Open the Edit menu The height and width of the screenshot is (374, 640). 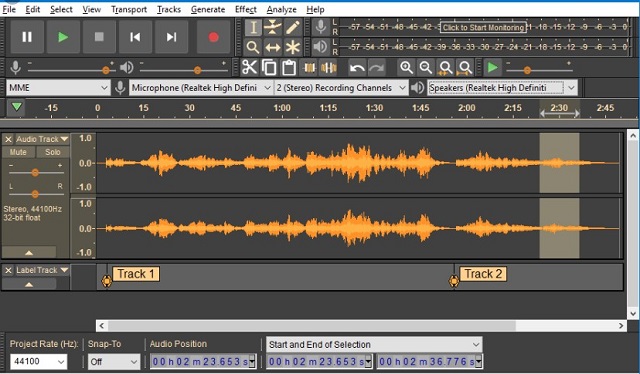pyautogui.click(x=33, y=9)
